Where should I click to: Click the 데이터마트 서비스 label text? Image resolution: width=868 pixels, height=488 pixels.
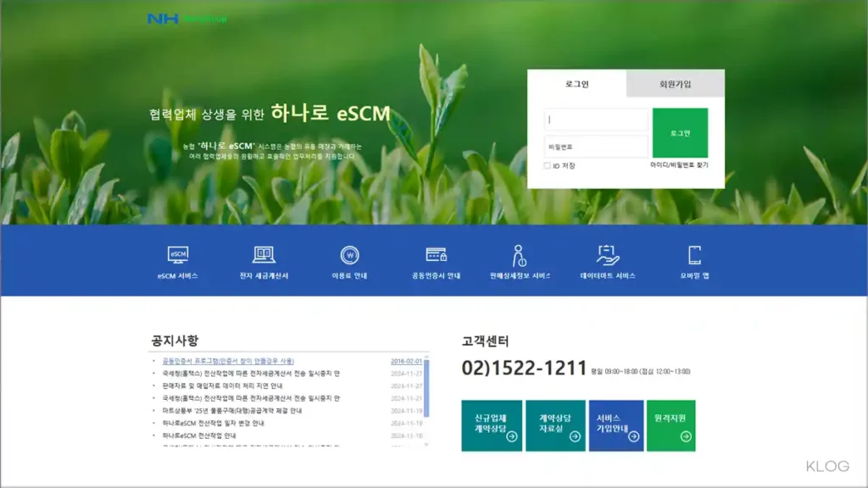tap(608, 275)
